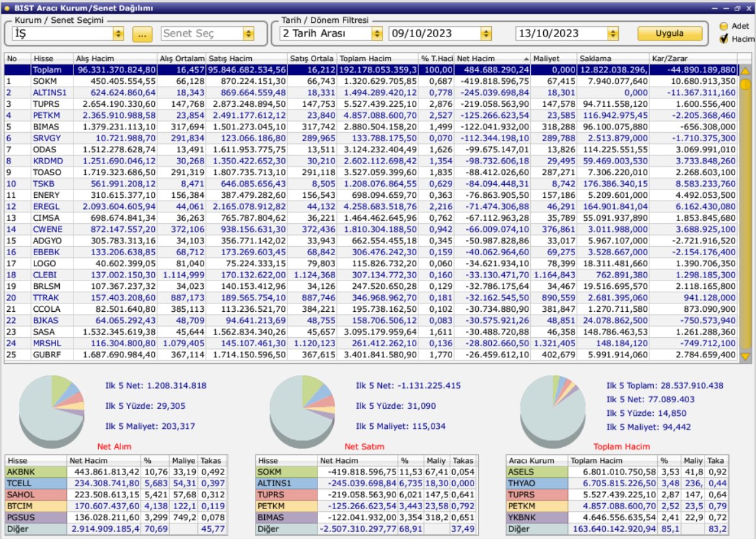
Task: Click the TOASO stock row
Action: click(371, 173)
